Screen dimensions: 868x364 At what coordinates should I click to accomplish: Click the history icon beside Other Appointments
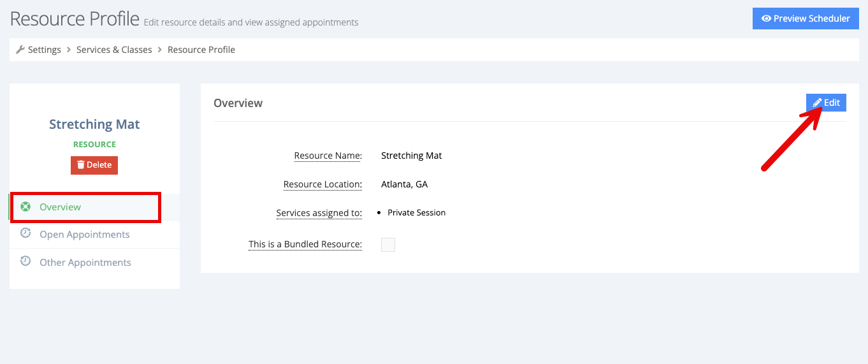pyautogui.click(x=25, y=261)
